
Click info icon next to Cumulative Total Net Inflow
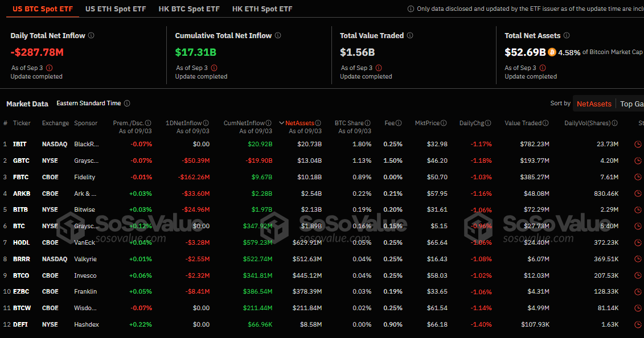click(x=278, y=35)
